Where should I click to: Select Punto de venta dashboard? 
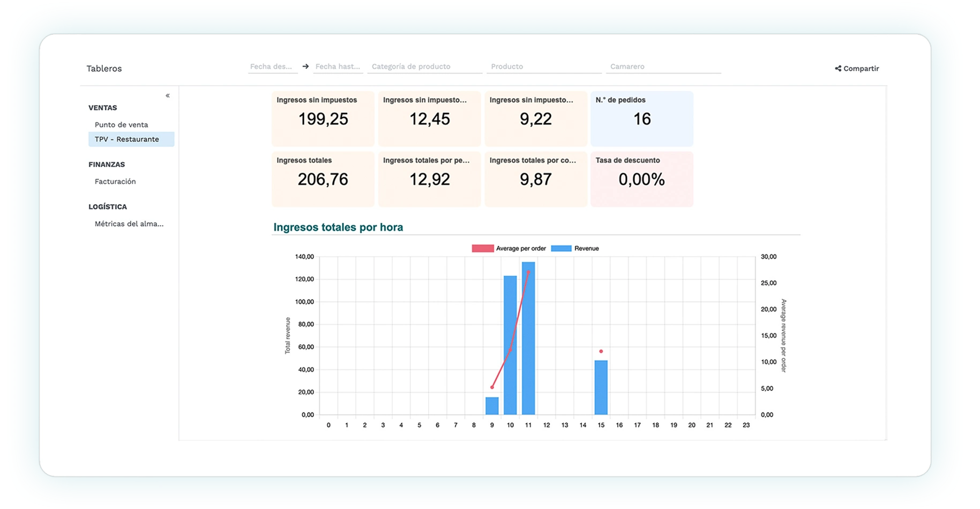[121, 125]
